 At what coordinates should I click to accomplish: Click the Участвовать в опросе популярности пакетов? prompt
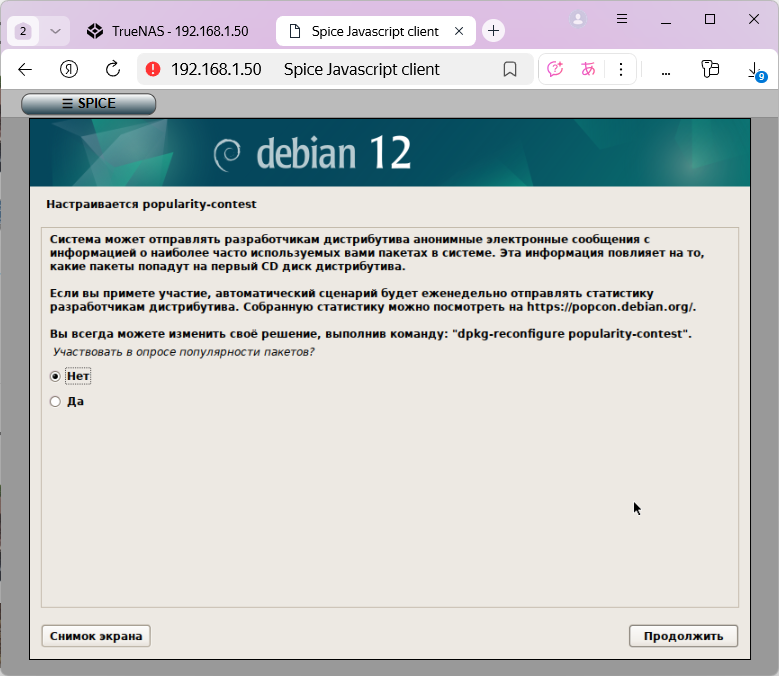183,352
